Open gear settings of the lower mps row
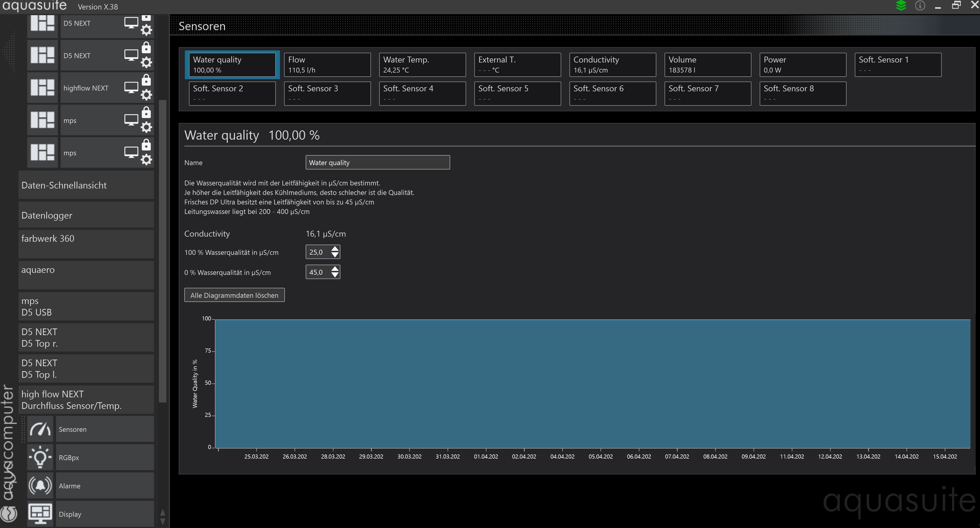 (x=147, y=159)
